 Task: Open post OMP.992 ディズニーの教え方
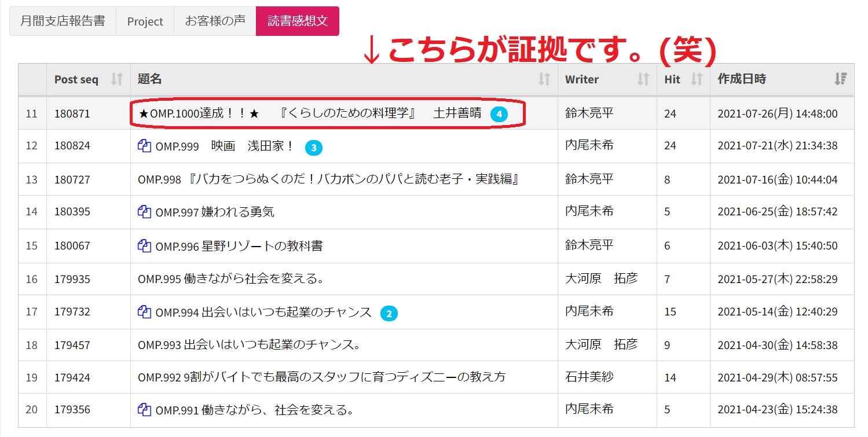click(x=322, y=377)
